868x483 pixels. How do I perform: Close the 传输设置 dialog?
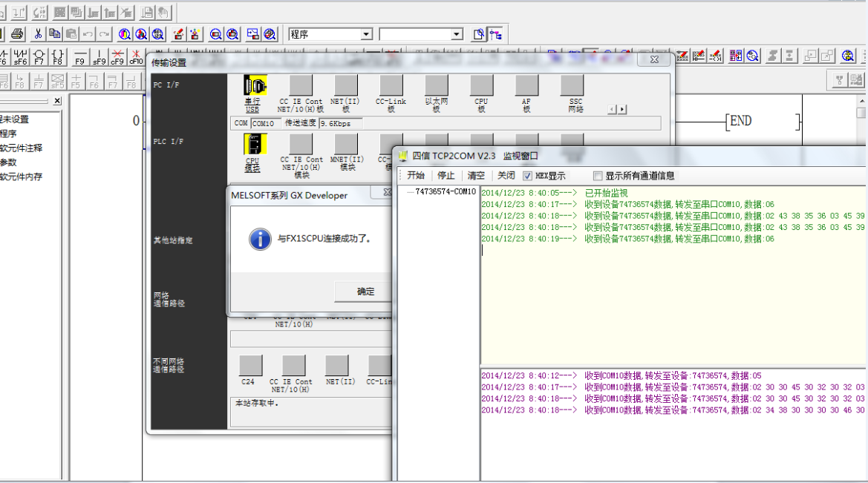click(653, 59)
